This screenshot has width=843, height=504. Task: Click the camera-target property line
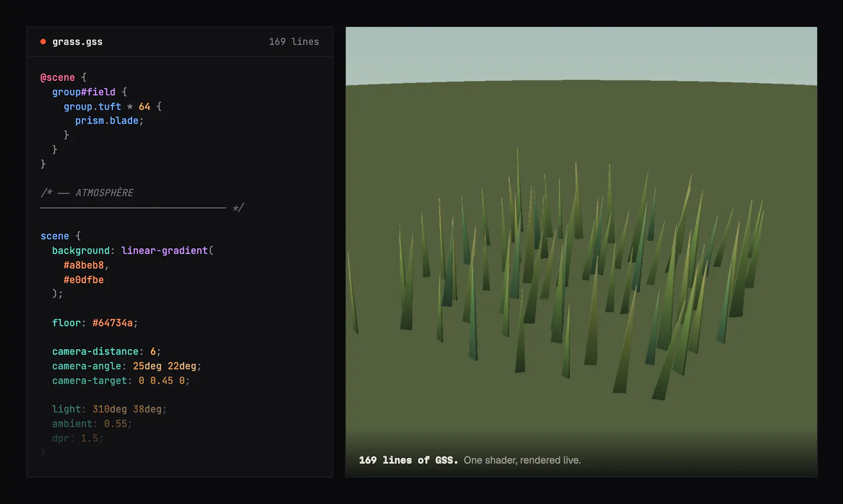click(121, 380)
